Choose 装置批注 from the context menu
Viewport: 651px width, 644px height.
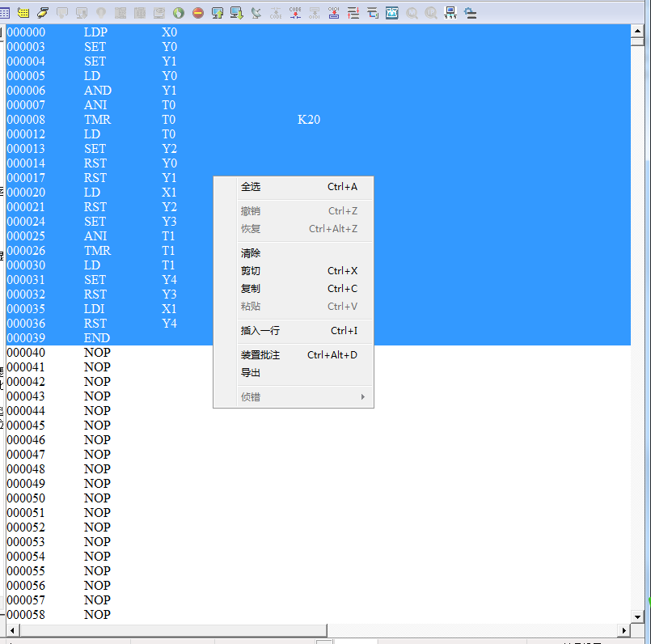point(260,355)
